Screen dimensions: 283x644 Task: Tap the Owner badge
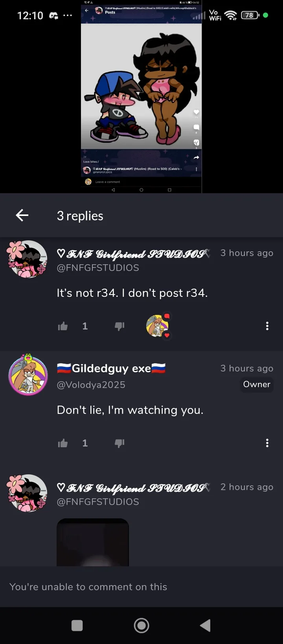[x=257, y=384]
